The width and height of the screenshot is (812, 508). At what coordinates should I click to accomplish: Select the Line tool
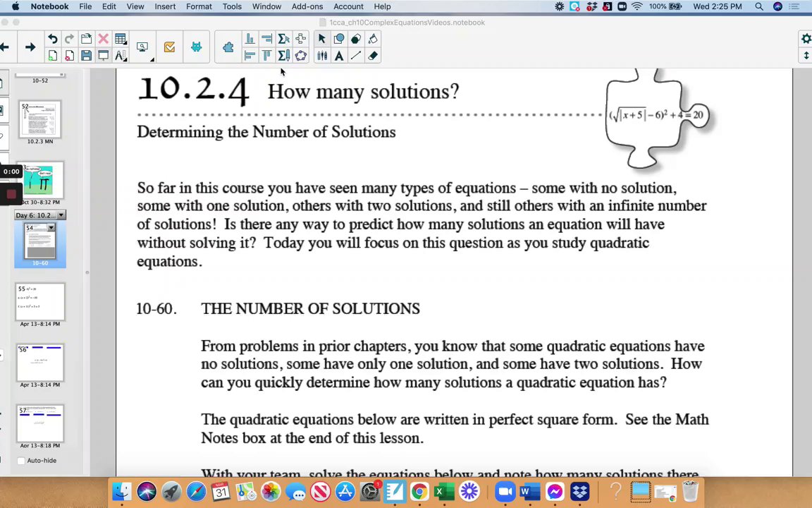pos(356,56)
